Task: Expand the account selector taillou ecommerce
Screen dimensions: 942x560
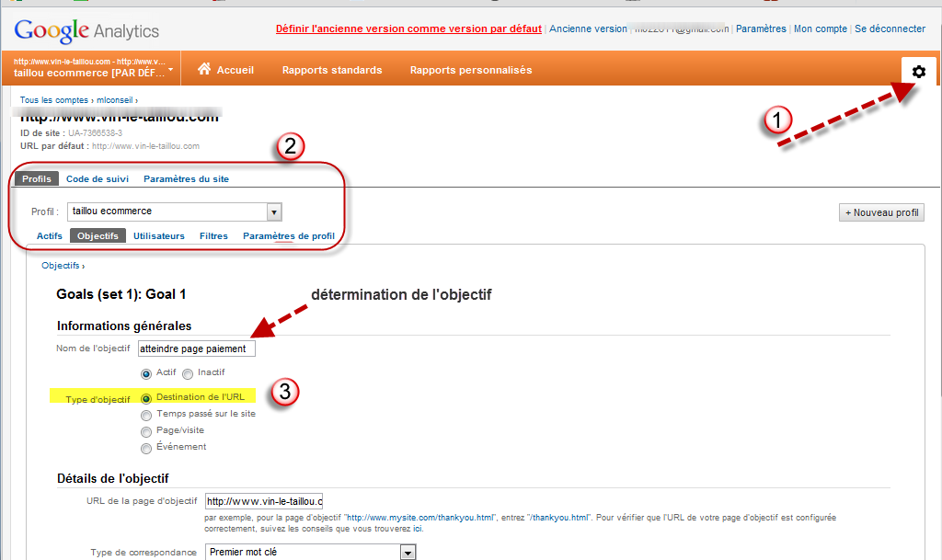Action: point(93,68)
